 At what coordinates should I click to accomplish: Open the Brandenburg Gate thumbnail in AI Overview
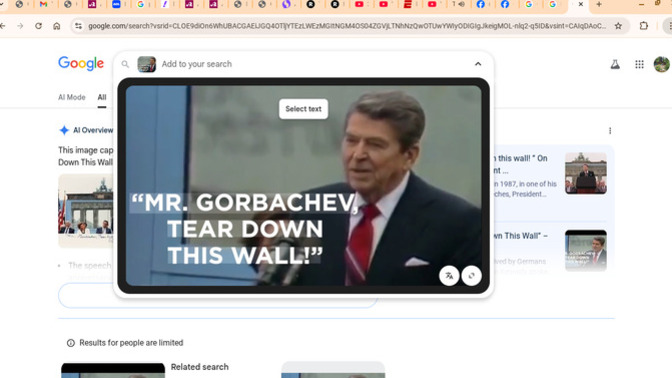click(86, 211)
